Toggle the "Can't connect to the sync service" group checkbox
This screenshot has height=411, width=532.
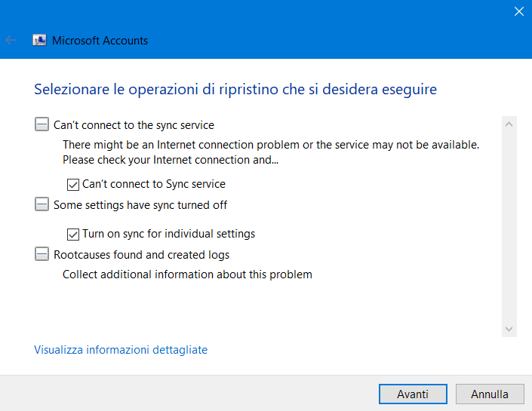click(x=42, y=125)
